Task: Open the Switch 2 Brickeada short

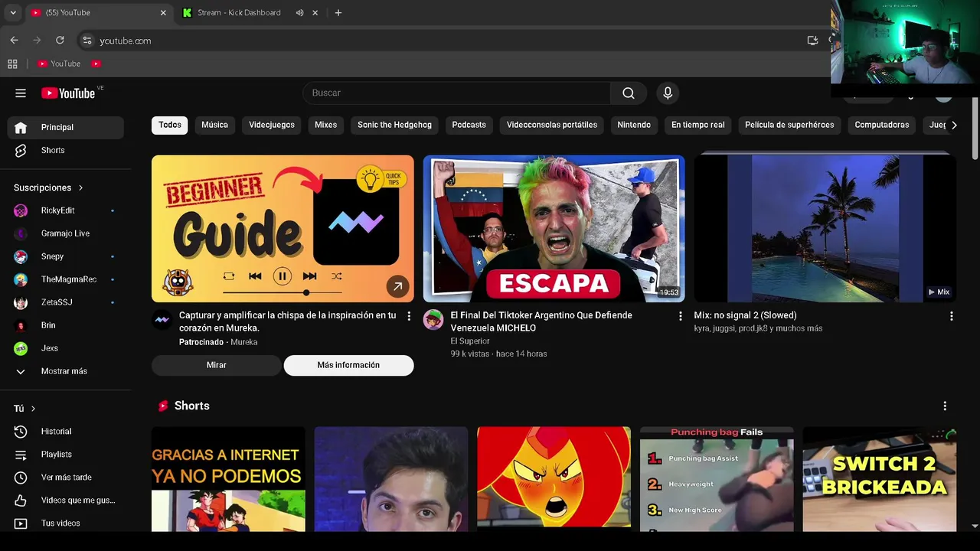Action: coord(879,479)
